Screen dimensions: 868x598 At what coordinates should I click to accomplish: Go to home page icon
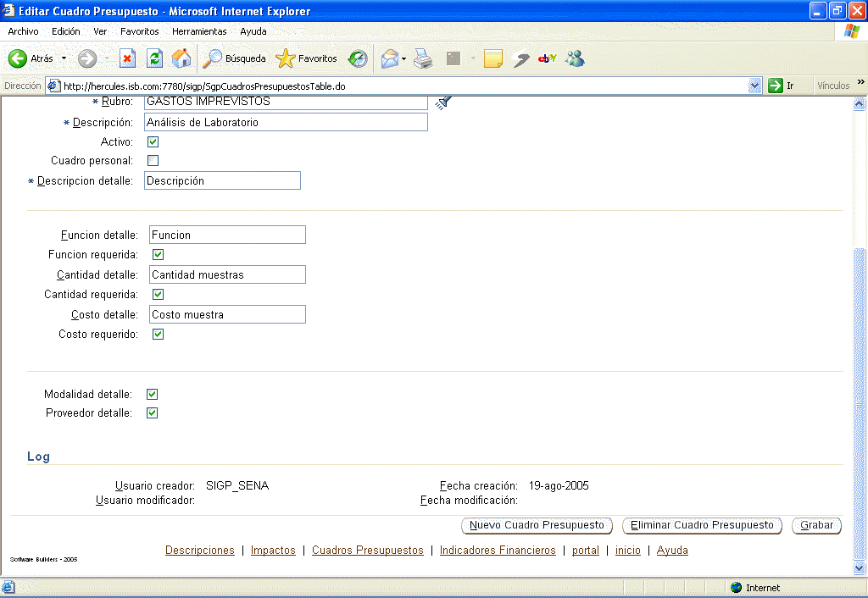[181, 58]
